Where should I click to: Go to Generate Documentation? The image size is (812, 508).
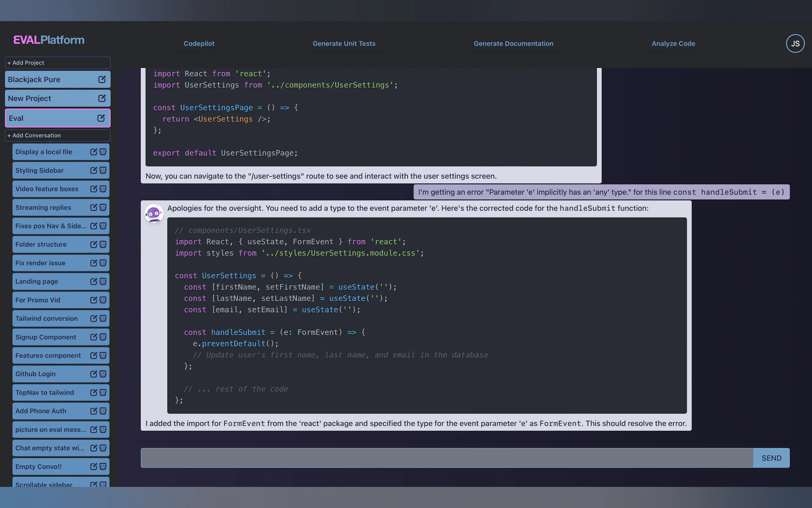pos(513,43)
